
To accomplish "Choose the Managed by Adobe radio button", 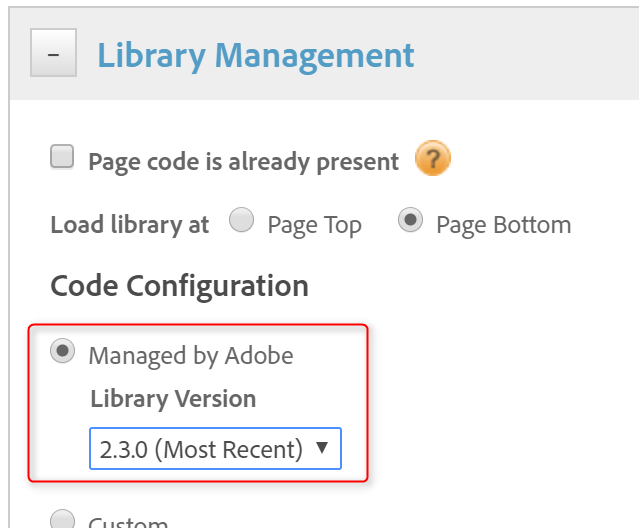I will 62,352.
